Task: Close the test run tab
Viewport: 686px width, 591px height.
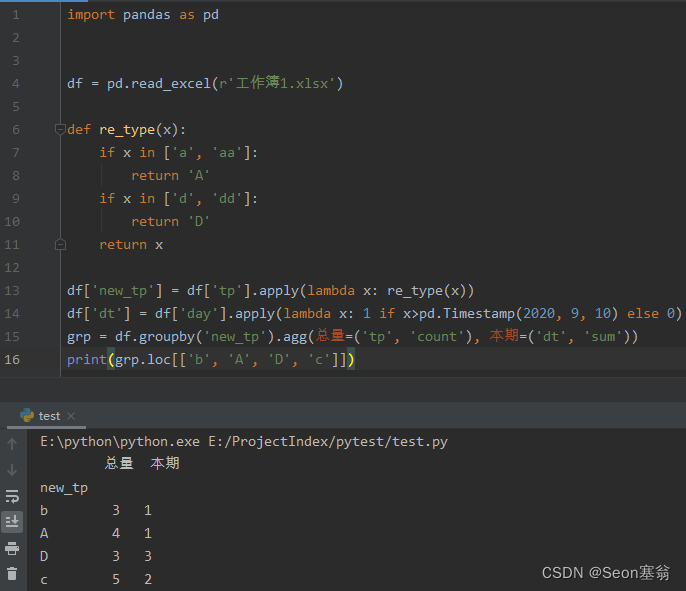Action: point(71,416)
